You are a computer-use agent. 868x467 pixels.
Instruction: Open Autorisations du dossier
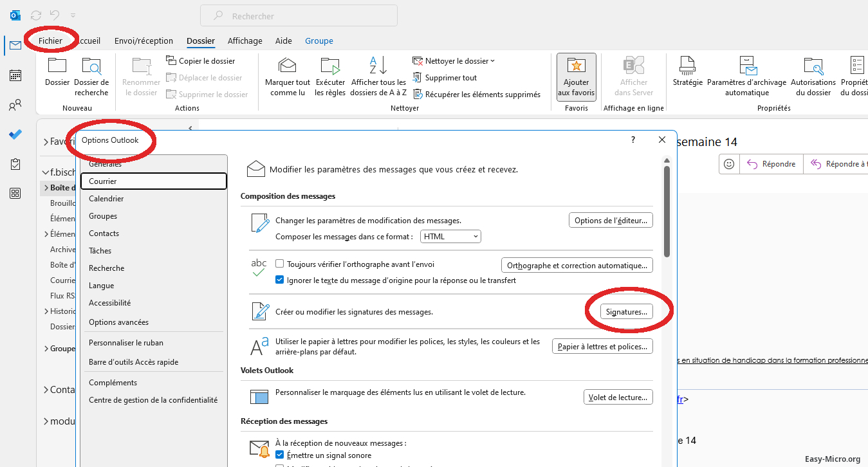(813, 76)
